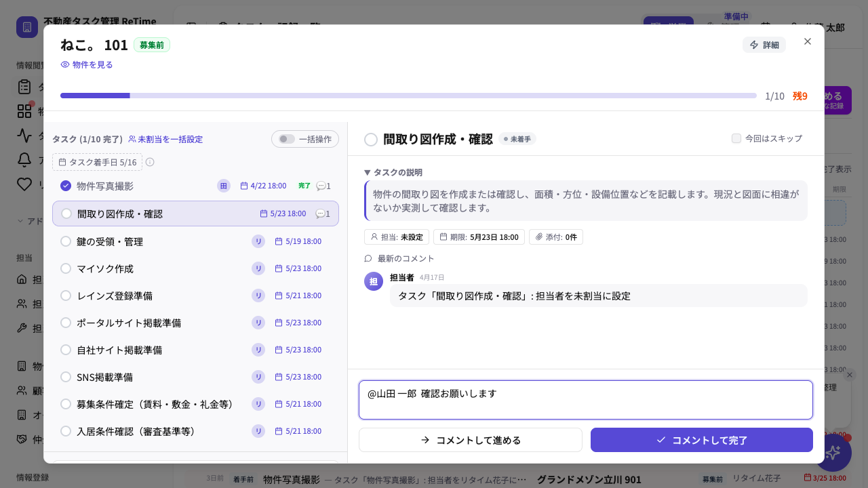Screen dimensions: 868x488
Task: Open the 詳細 lightning details button
Action: (764, 45)
